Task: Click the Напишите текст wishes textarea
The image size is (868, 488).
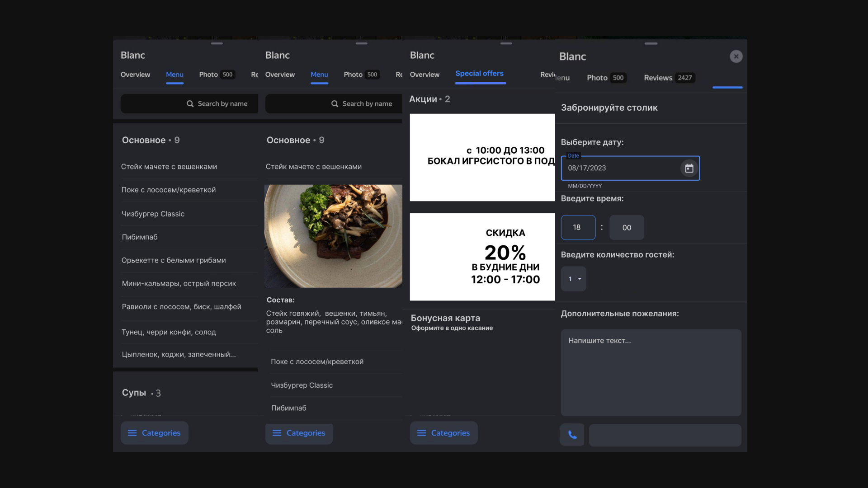Action: pyautogui.click(x=651, y=372)
